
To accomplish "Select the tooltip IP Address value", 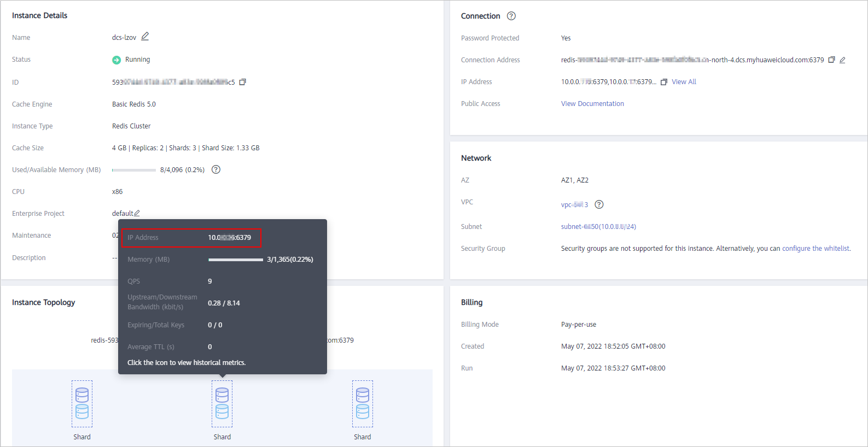I will [x=229, y=238].
